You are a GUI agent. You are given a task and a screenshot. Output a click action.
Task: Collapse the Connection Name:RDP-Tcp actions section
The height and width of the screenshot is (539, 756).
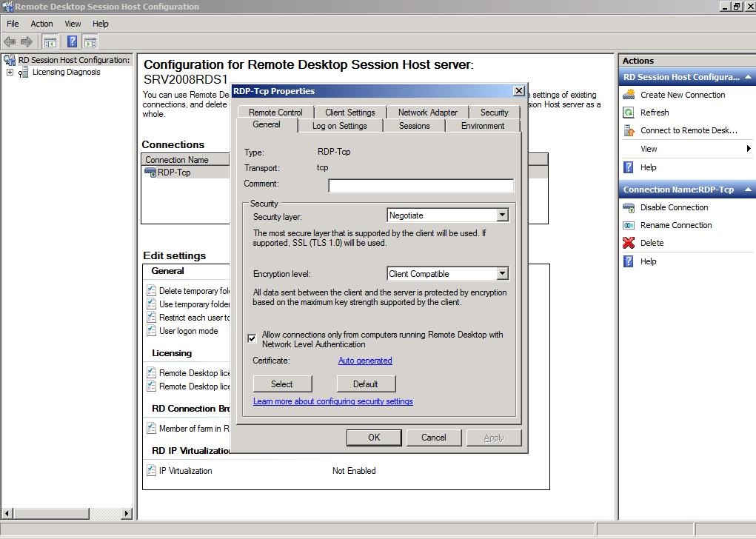(748, 190)
